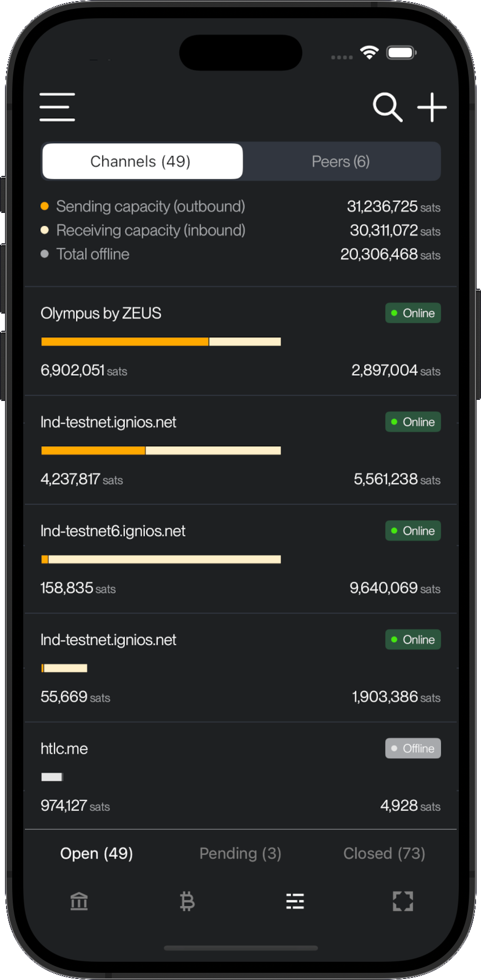The height and width of the screenshot is (980, 481).
Task: Show Closed (73) channels
Action: (384, 853)
